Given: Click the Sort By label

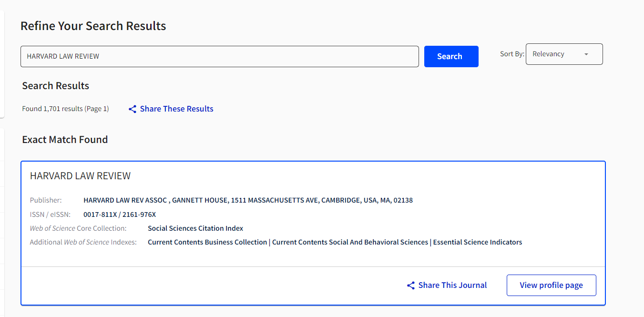Looking at the screenshot, I should [x=512, y=54].
